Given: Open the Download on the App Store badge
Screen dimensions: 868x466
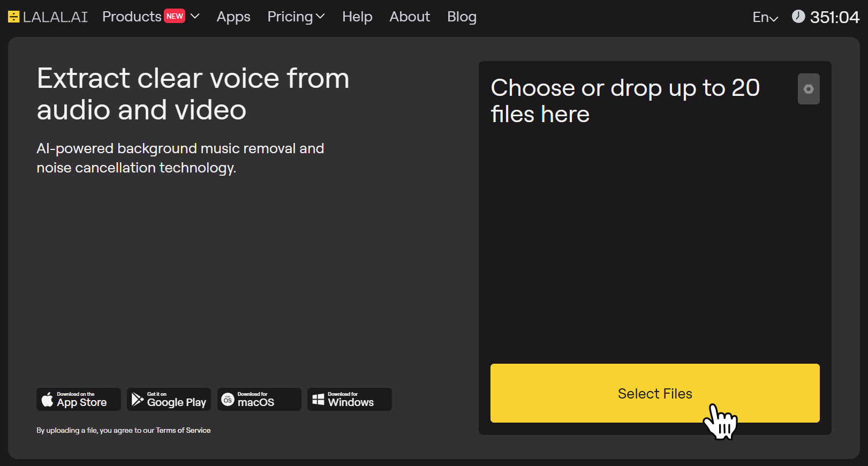Looking at the screenshot, I should (x=79, y=400).
